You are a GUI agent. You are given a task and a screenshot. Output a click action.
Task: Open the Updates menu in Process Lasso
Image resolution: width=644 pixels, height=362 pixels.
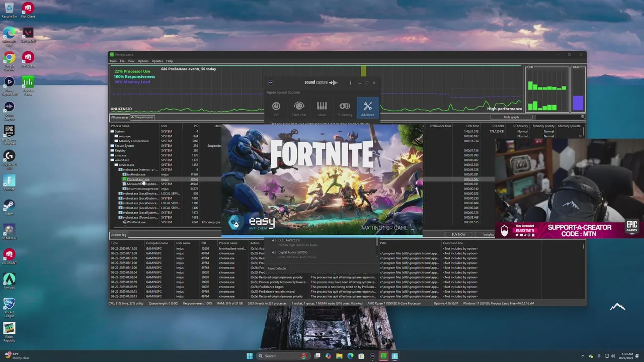click(x=157, y=61)
